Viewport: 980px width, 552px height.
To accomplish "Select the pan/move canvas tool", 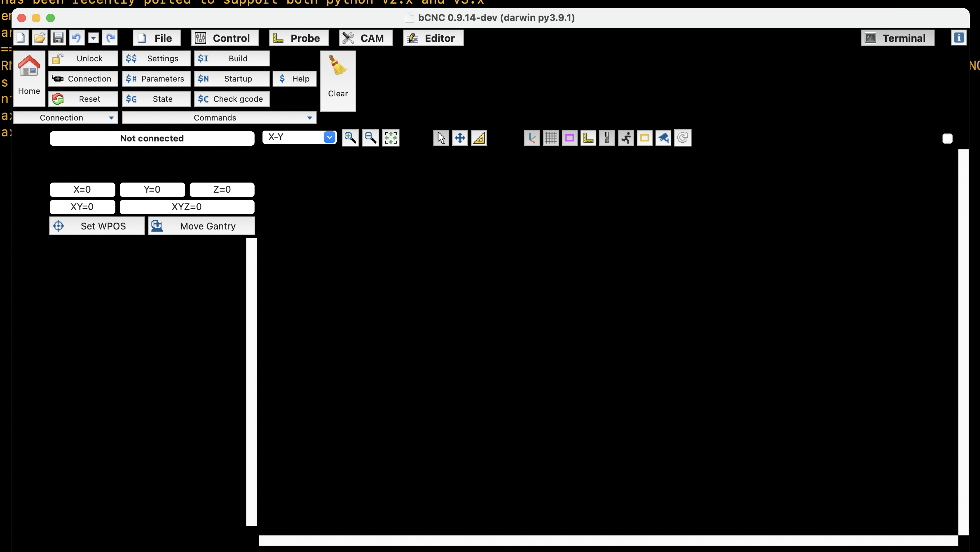I will (x=460, y=138).
